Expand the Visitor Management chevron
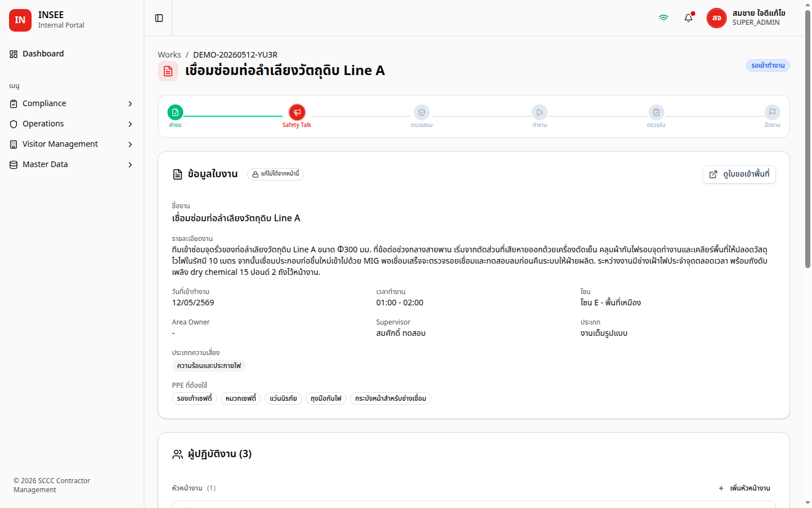The width and height of the screenshot is (812, 508). [130, 144]
